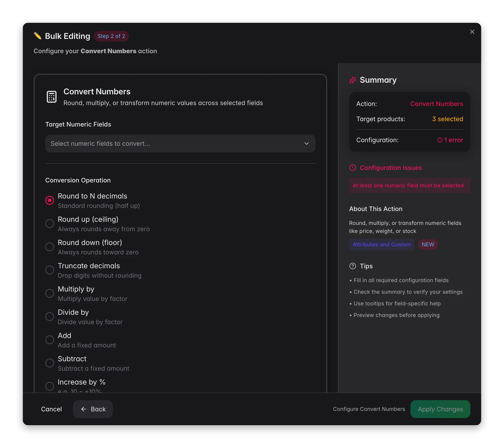The height and width of the screenshot is (448, 504).
Task: Click the 'Convert Numbers' action value in Summary
Action: click(x=436, y=104)
